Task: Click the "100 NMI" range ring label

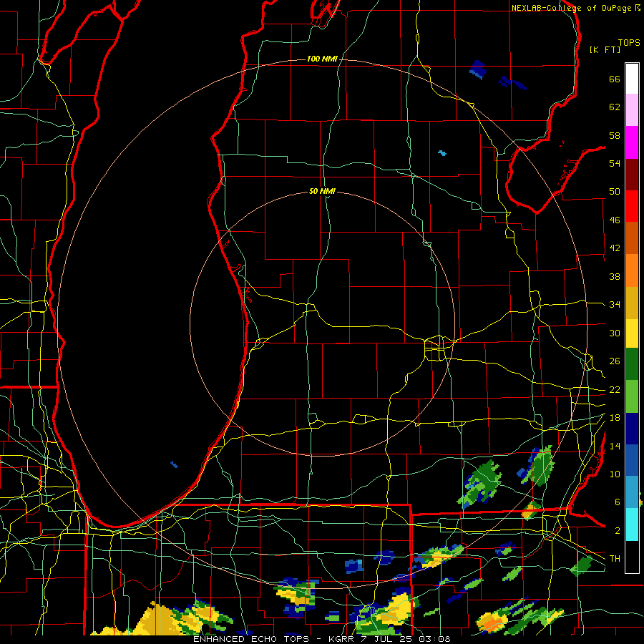Action: click(322, 59)
